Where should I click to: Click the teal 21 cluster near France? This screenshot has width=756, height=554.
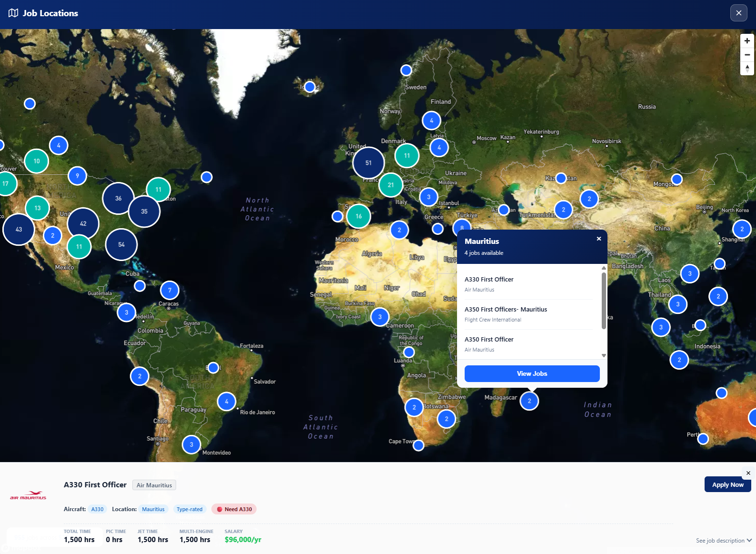[391, 185]
